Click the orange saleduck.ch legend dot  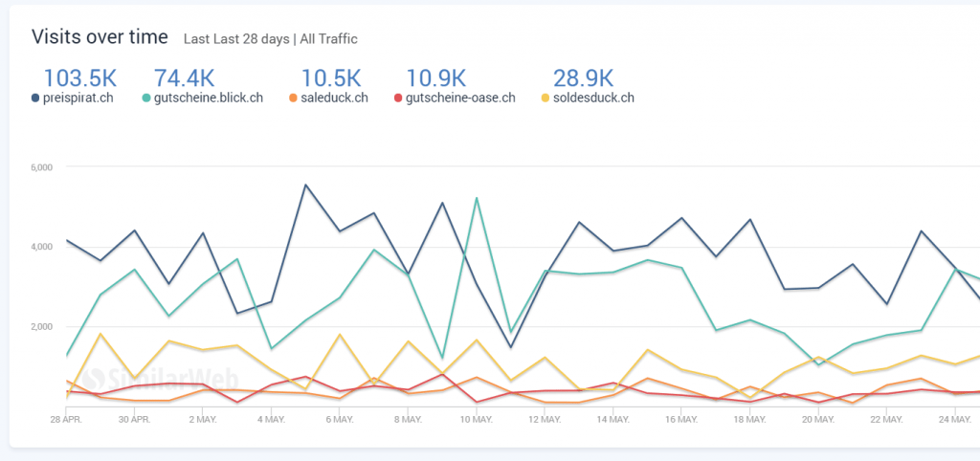coord(292,98)
